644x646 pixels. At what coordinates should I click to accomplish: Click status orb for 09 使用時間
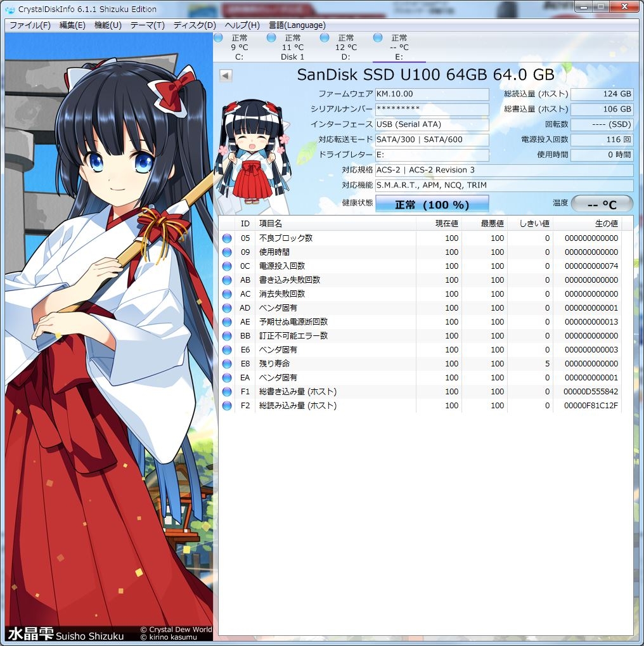click(227, 252)
